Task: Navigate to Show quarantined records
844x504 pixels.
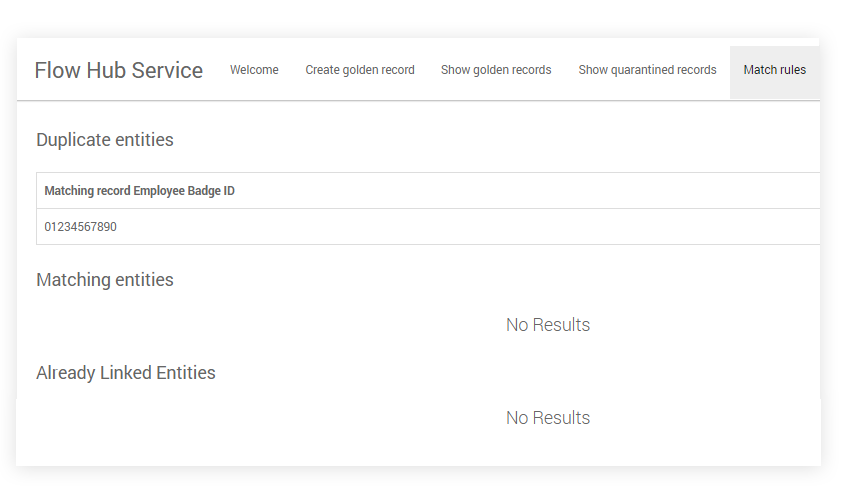Action: click(647, 70)
